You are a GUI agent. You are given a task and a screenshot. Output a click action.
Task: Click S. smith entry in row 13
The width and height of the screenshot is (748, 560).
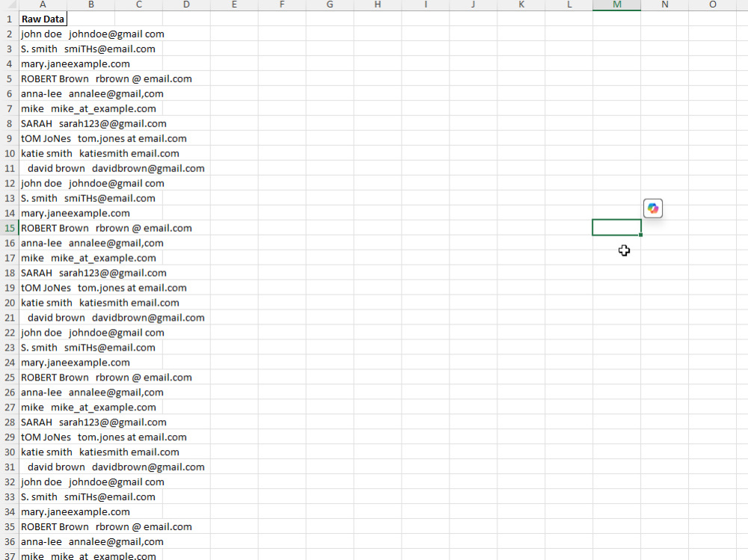tap(88, 198)
